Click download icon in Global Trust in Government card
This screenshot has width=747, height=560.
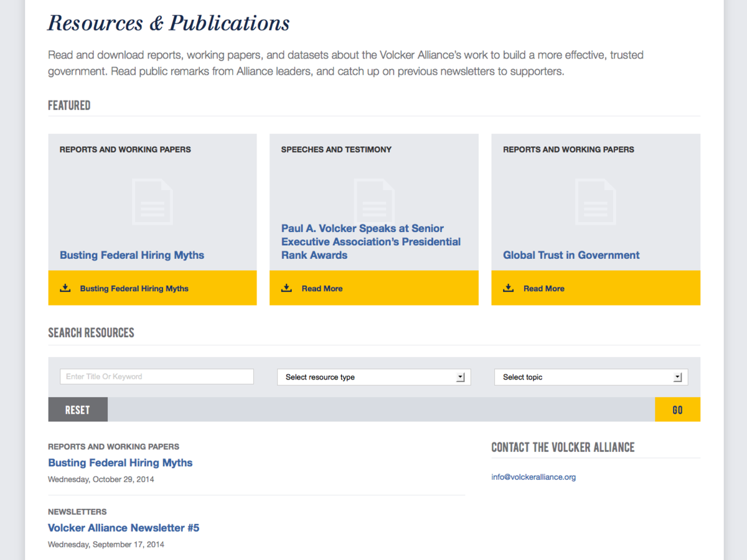[x=508, y=288]
